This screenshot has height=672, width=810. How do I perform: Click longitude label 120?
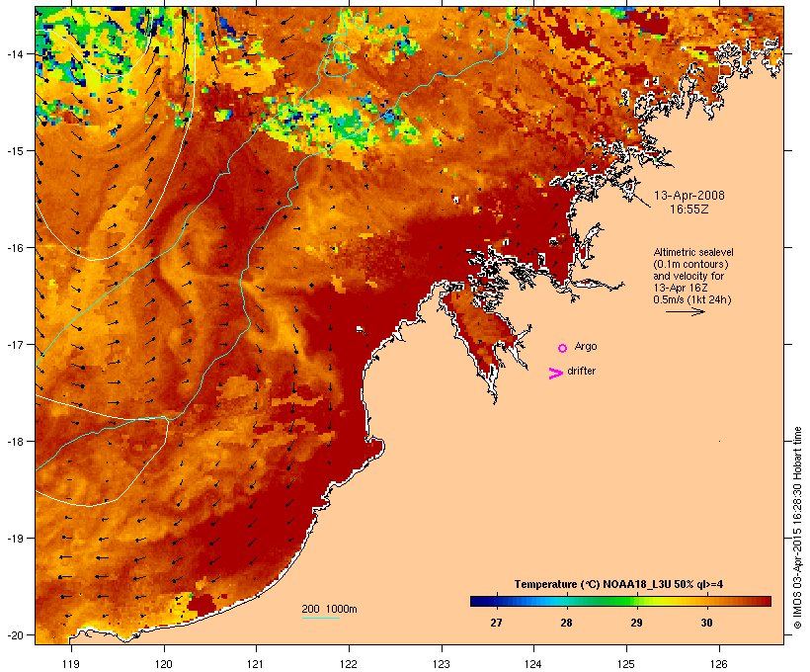click(x=164, y=664)
